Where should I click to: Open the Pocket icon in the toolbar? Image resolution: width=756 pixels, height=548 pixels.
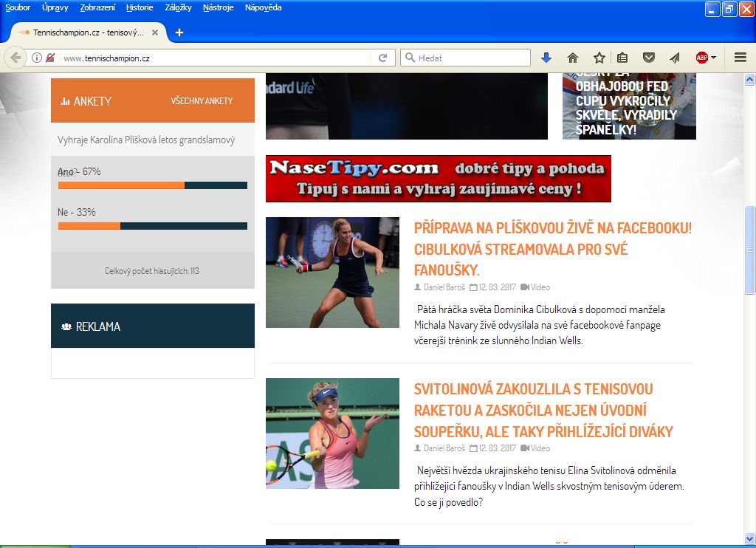click(648, 58)
